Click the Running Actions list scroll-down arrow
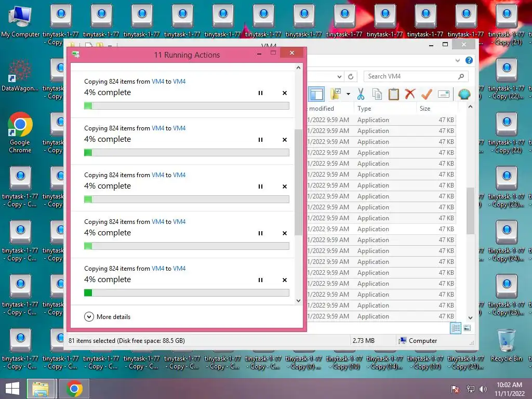 click(x=298, y=301)
